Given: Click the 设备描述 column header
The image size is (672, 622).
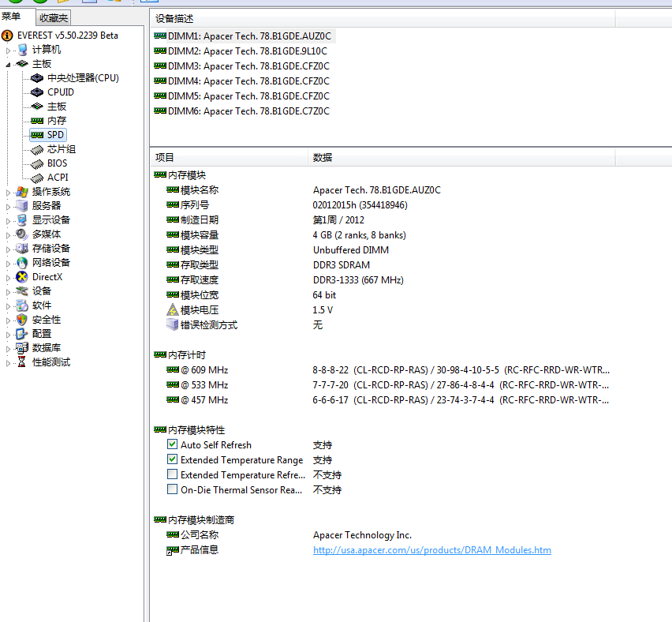Looking at the screenshot, I should pyautogui.click(x=383, y=18).
